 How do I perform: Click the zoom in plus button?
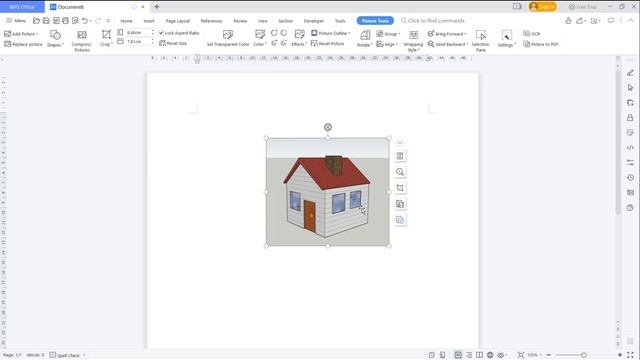[x=620, y=355]
